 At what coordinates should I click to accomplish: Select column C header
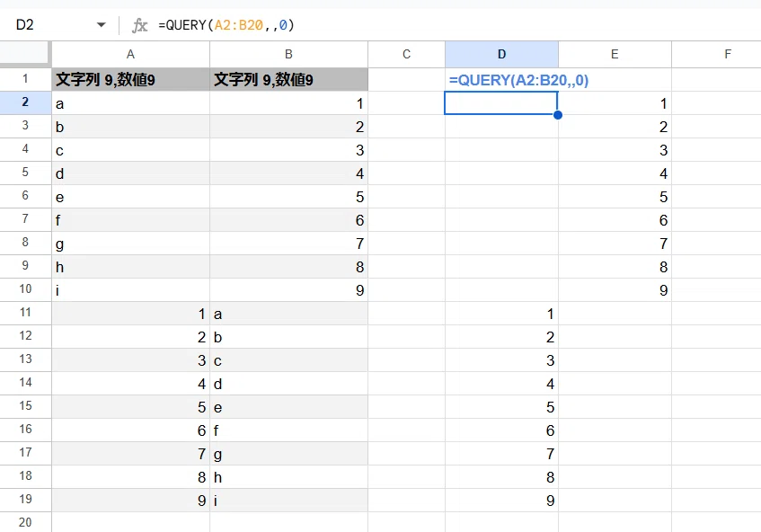click(x=407, y=54)
